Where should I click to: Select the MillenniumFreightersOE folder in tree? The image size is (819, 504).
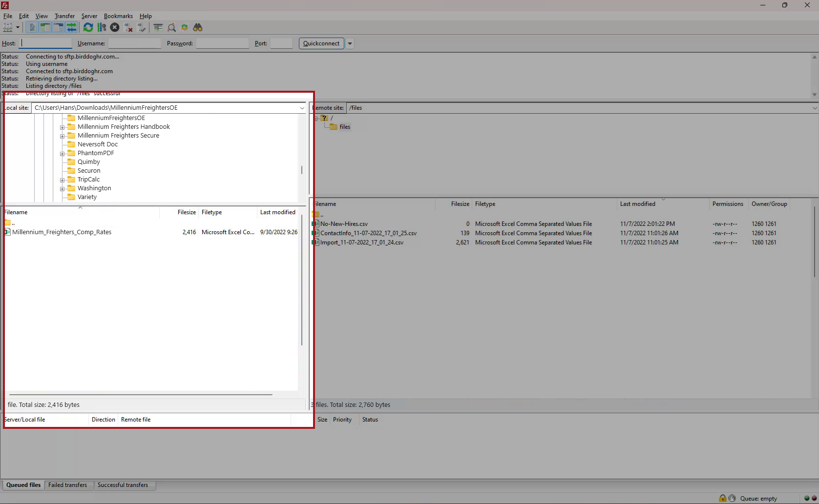(111, 118)
